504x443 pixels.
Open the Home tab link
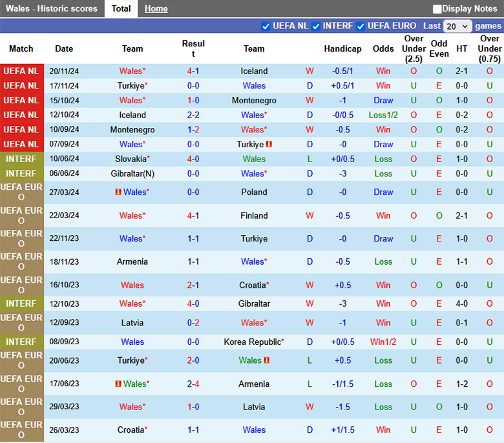[156, 8]
